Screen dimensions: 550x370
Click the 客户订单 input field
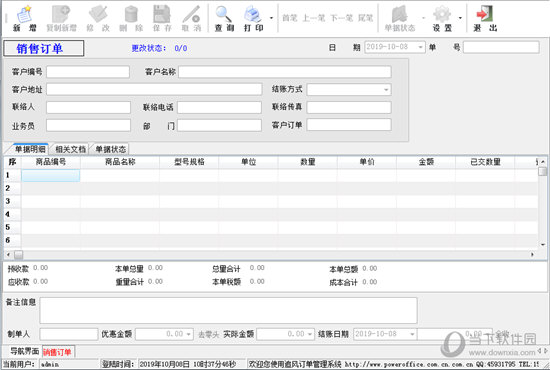[x=349, y=125]
